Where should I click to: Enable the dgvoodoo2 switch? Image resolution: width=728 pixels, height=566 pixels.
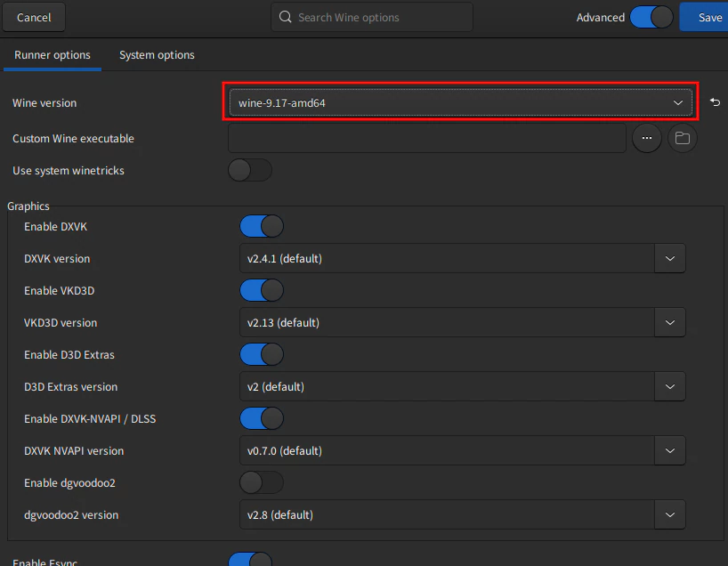tap(262, 482)
